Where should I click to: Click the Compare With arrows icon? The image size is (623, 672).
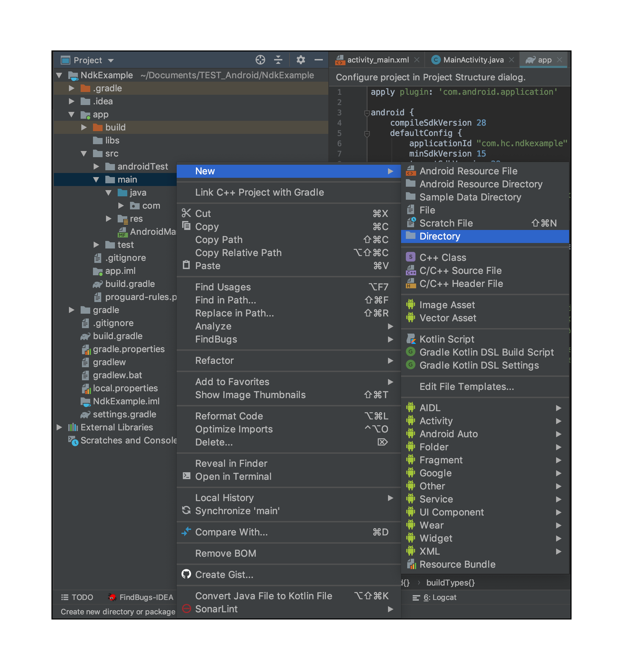coord(186,531)
